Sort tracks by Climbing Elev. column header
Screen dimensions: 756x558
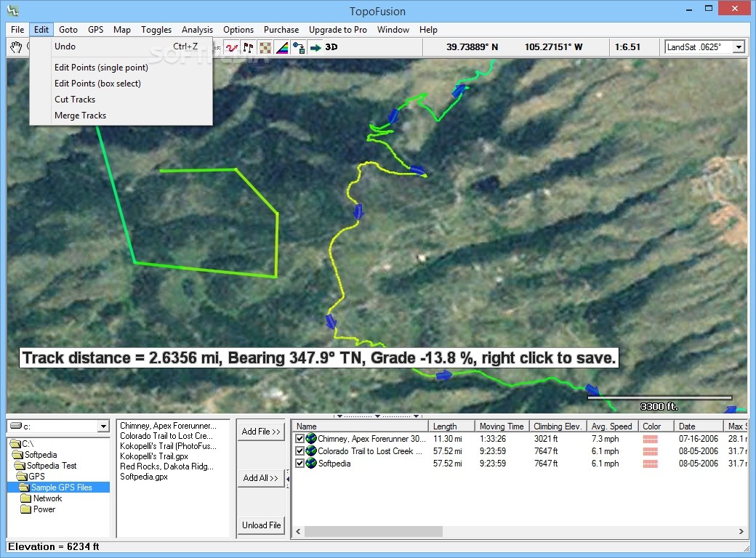pyautogui.click(x=558, y=426)
